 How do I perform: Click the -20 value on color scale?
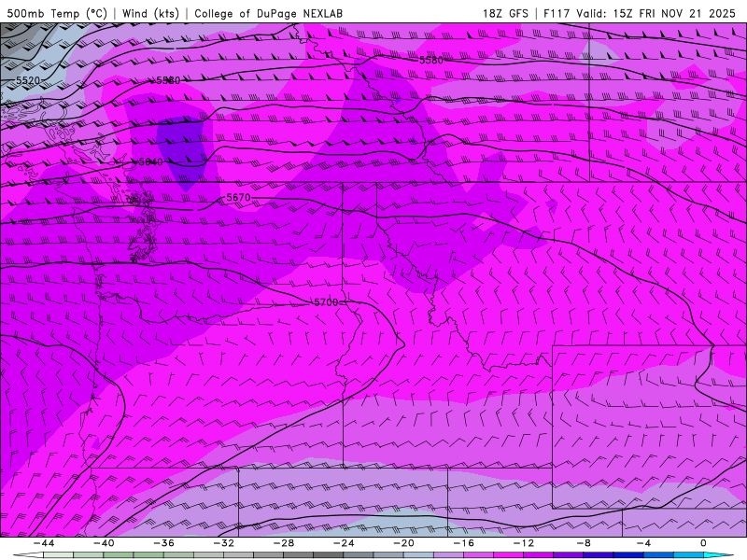tap(404, 543)
